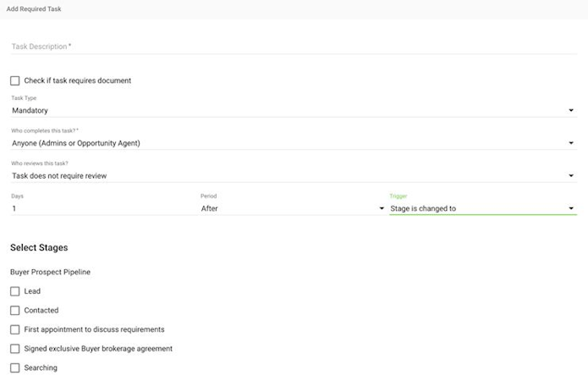Click the Trigger field's caret icon
The height and width of the screenshot is (381, 588).
pos(572,208)
